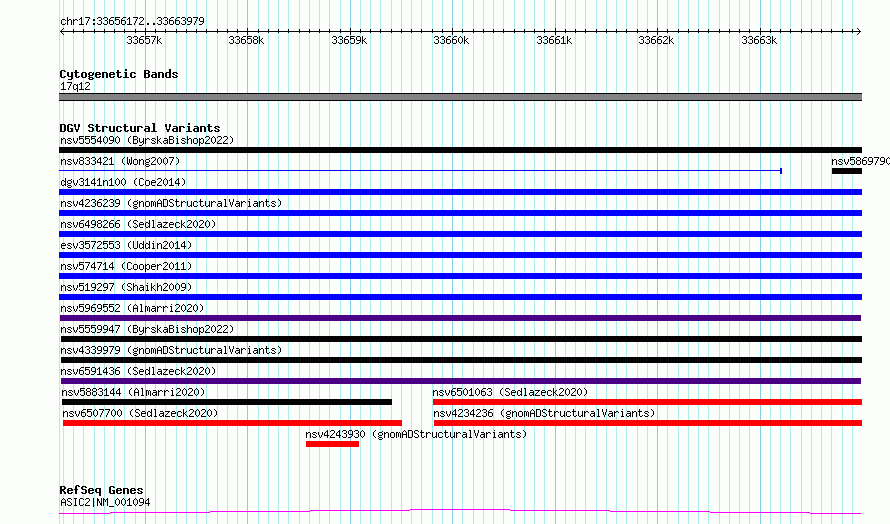The height and width of the screenshot is (524, 890).
Task: Click the thin blue nsv833421 line
Action: [421, 171]
